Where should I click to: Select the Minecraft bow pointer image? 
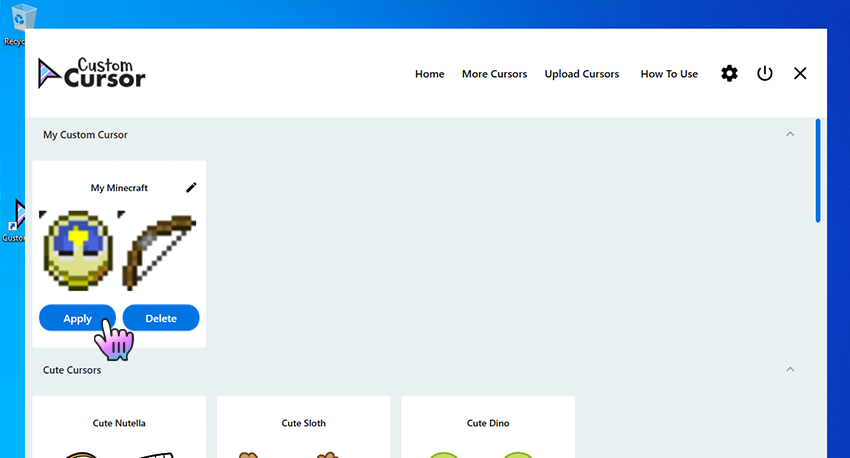point(158,251)
